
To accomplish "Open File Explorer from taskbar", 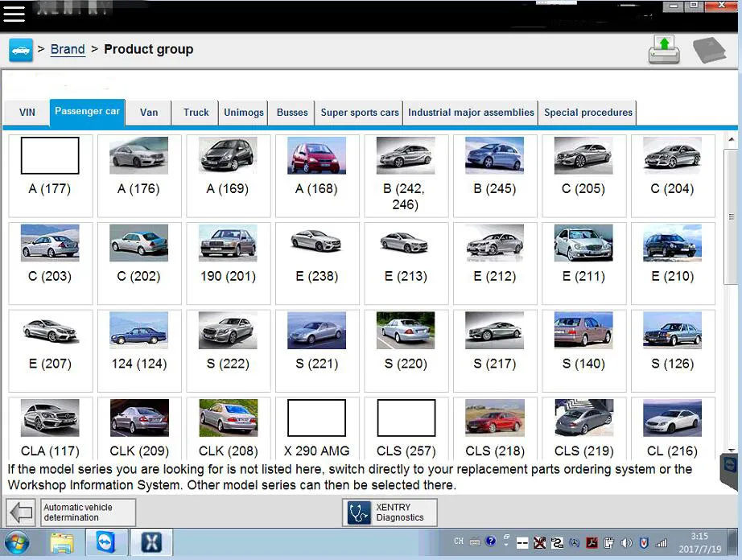I will point(63,543).
